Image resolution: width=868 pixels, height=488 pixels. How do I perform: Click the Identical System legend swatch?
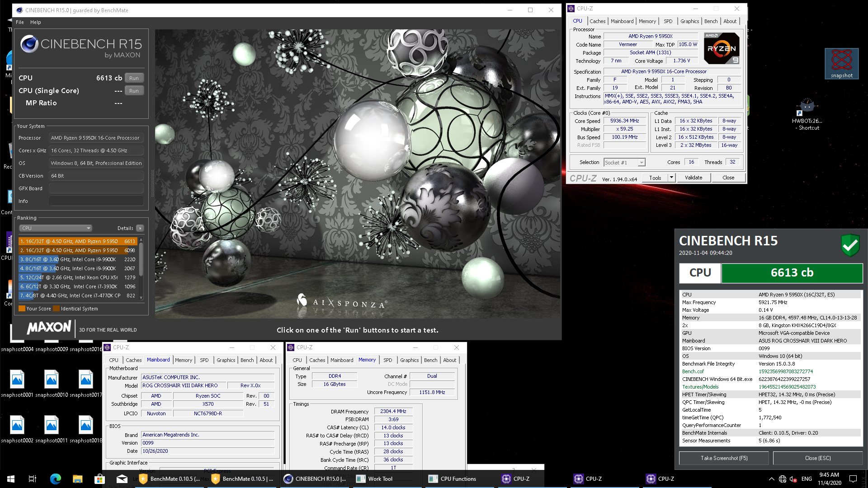(x=56, y=309)
